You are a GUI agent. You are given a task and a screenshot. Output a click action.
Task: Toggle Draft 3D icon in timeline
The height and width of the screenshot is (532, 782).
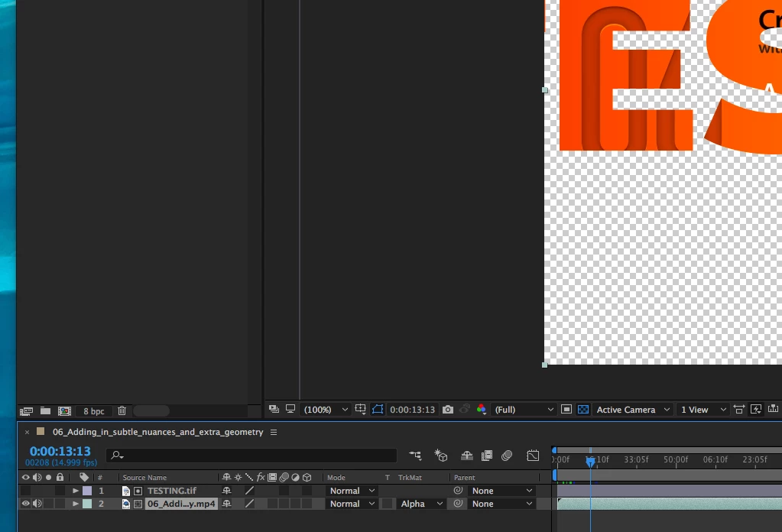[x=441, y=456]
